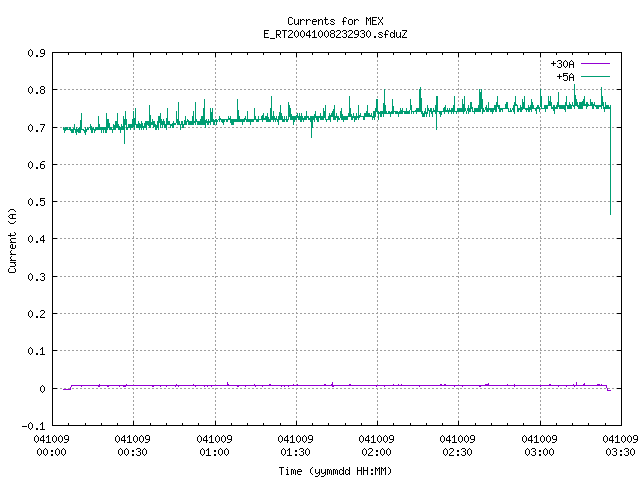Click the 041009 01:30 x-axis tick label
This screenshot has width=640, height=480.
[296, 446]
